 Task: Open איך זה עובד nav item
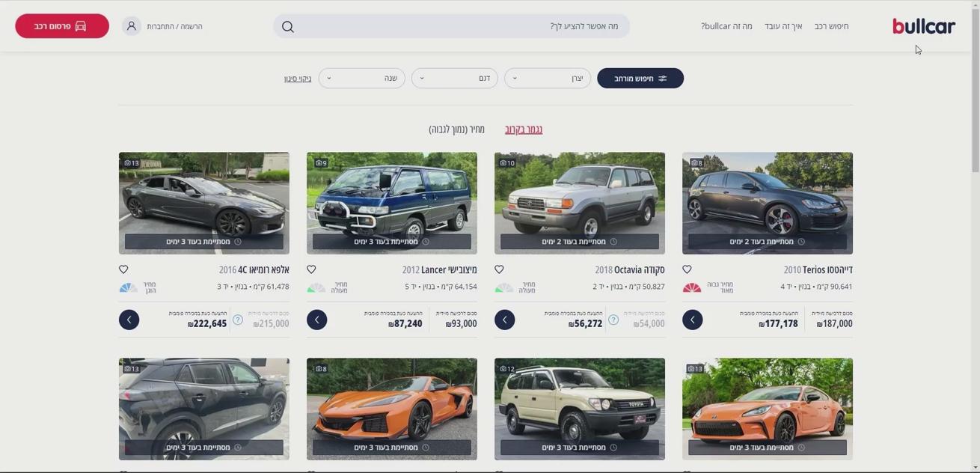pos(783,26)
